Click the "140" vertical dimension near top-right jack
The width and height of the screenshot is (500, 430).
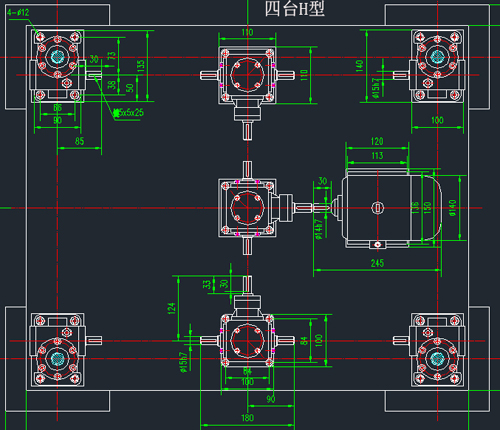359,66
